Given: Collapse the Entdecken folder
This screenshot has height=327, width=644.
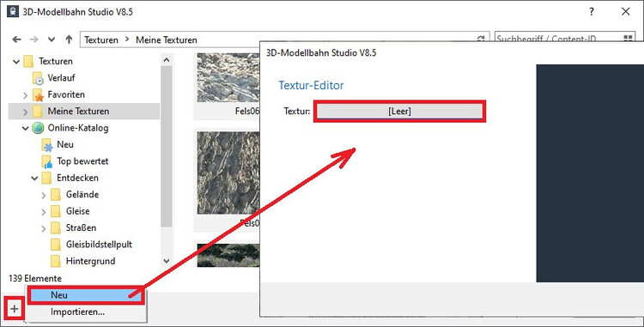Looking at the screenshot, I should (34, 179).
